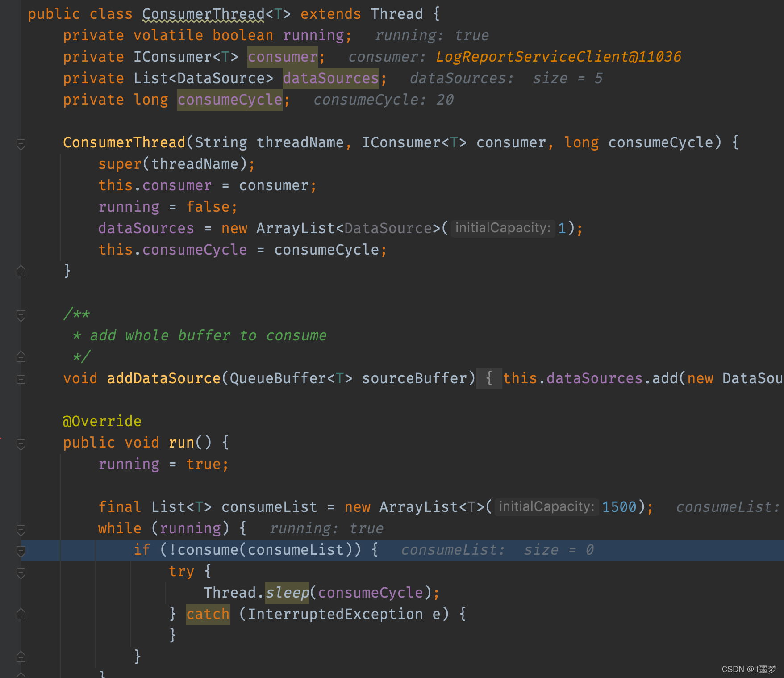Collapse the run() method fold marker
Screen dimensions: 784x678
point(21,444)
